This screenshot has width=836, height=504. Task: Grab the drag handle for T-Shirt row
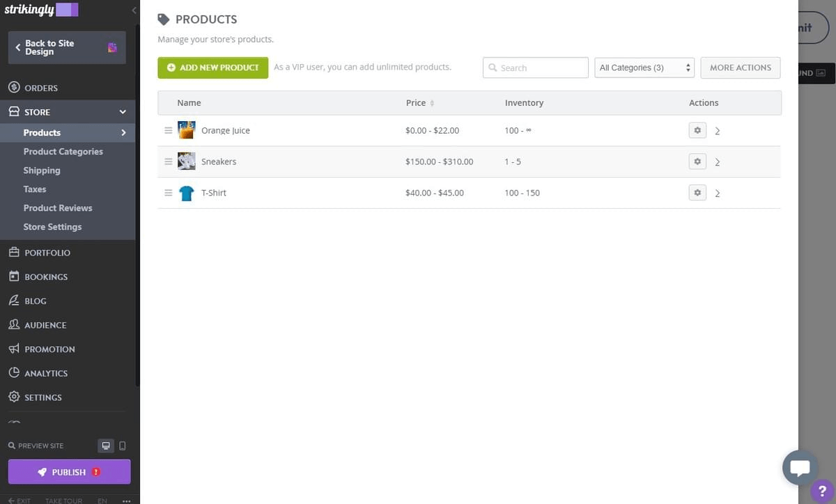click(168, 193)
